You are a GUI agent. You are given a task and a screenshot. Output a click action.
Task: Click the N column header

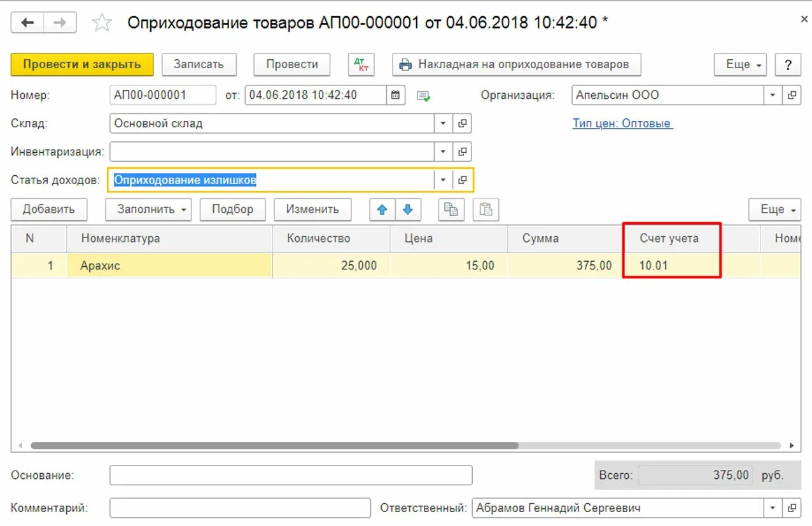coord(39,239)
